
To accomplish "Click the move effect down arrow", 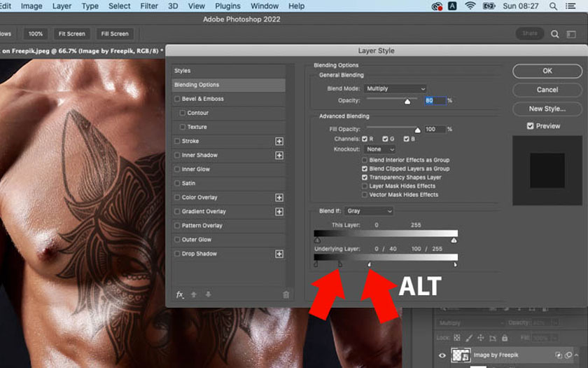I will click(x=208, y=295).
